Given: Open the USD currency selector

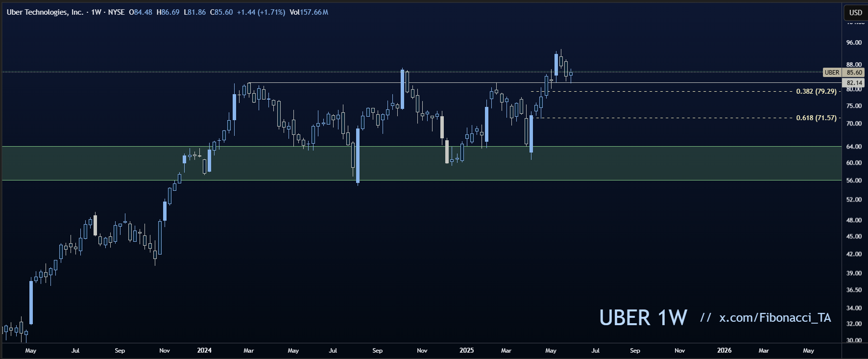Looking at the screenshot, I should pos(855,13).
